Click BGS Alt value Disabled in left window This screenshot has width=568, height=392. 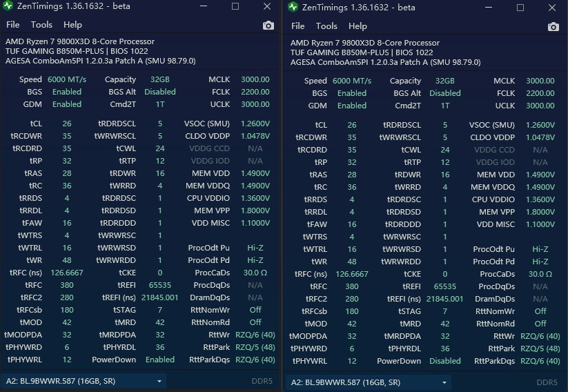pyautogui.click(x=160, y=92)
